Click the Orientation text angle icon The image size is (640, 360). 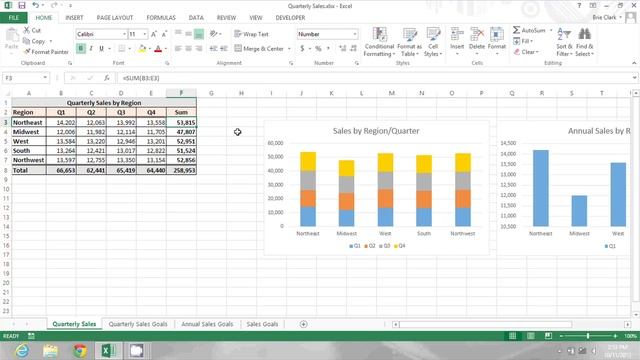(213, 34)
